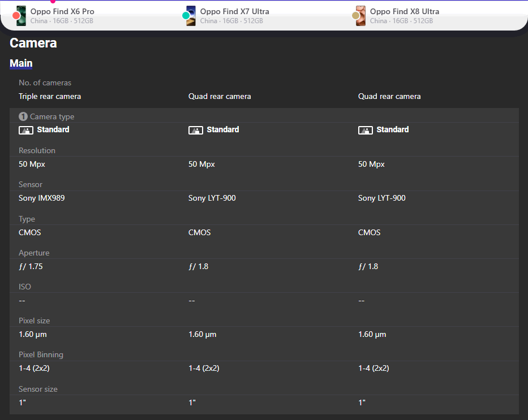Screen dimensions: 528x420
Task: Click the 1" sensor size for Find X6 Pro
Action: tap(22, 402)
